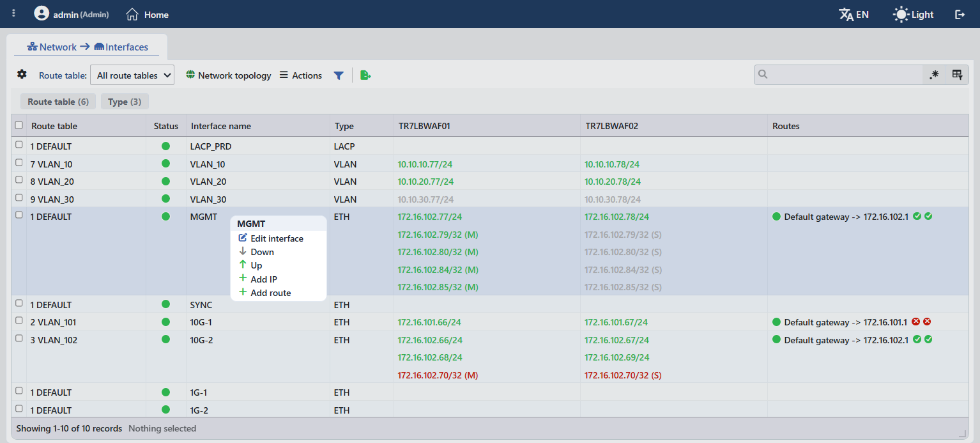Screen dimensions: 980x443
Task: Open Network topology globe icon
Action: coord(190,75)
